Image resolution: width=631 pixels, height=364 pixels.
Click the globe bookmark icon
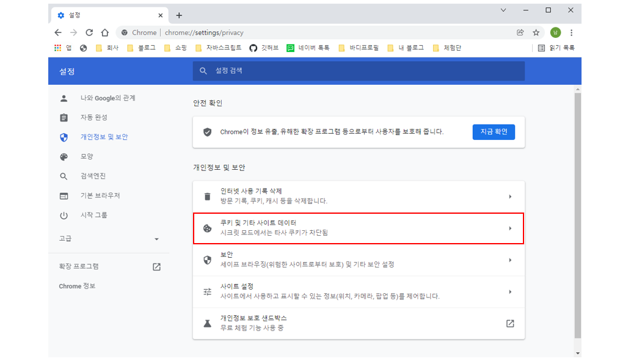pyautogui.click(x=83, y=48)
